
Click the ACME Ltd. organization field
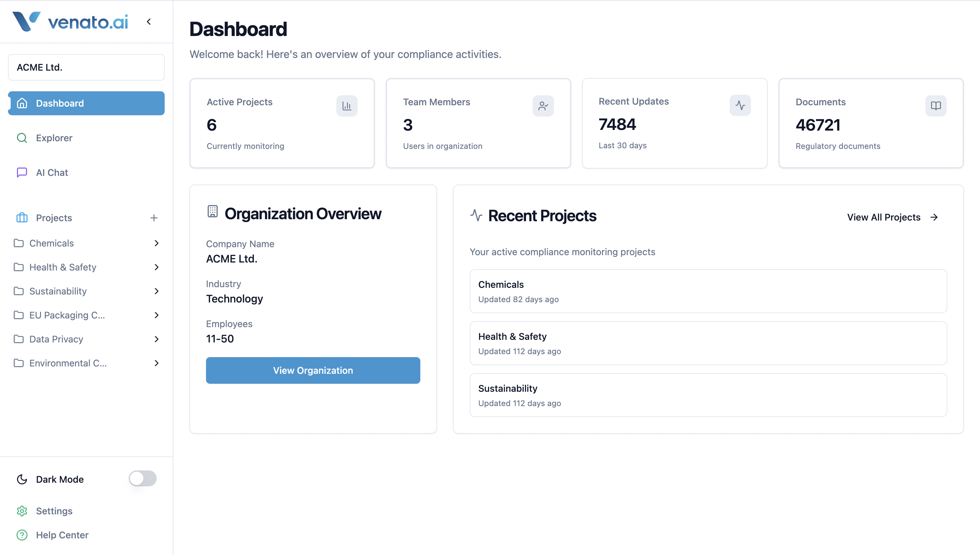coord(86,68)
